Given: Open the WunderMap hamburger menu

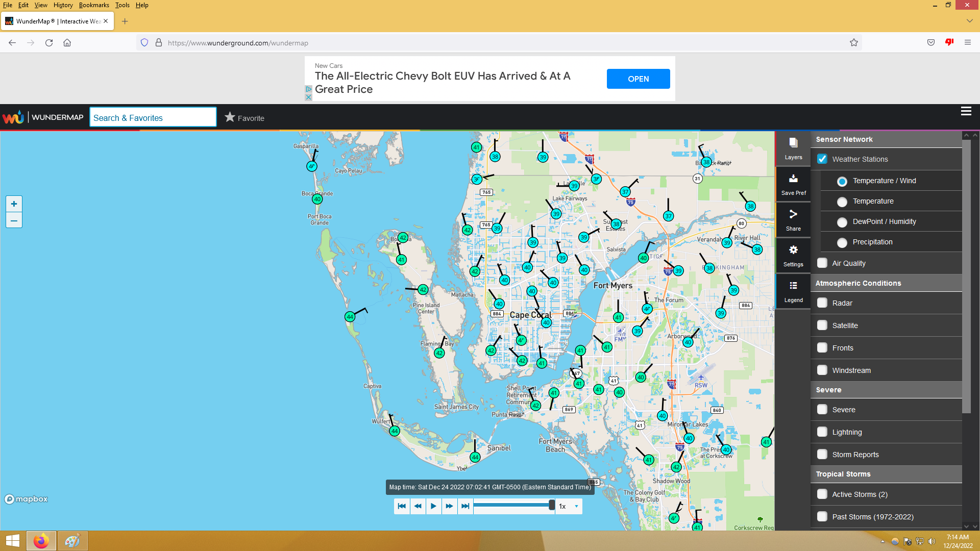Looking at the screenshot, I should click(x=966, y=111).
